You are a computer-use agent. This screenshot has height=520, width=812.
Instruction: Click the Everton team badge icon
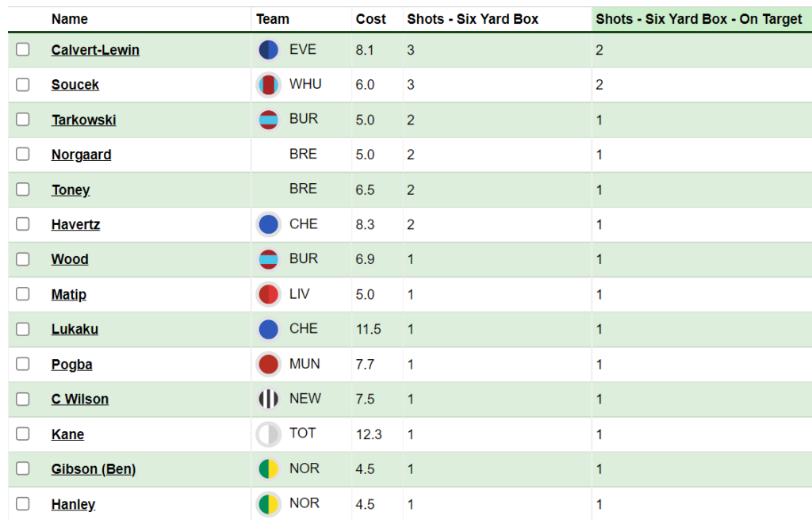tap(268, 50)
